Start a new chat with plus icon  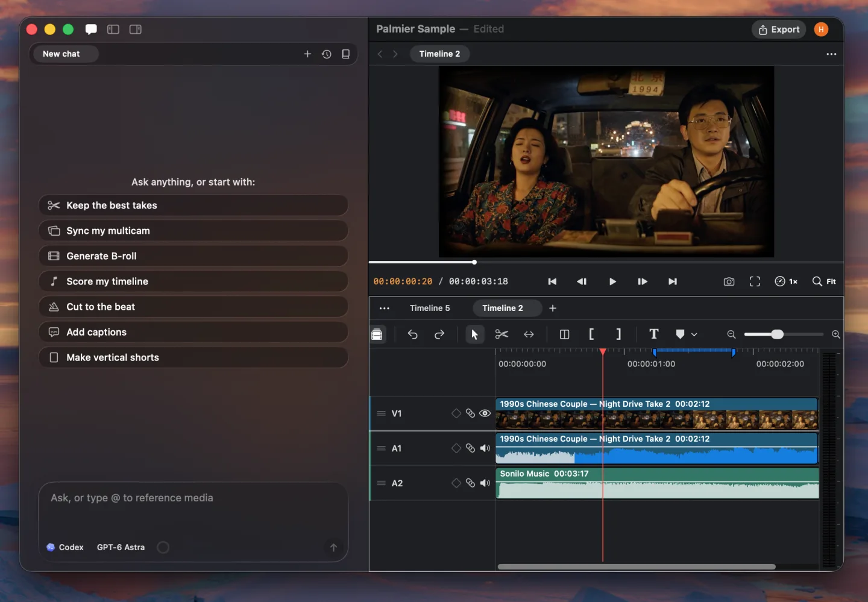(307, 54)
